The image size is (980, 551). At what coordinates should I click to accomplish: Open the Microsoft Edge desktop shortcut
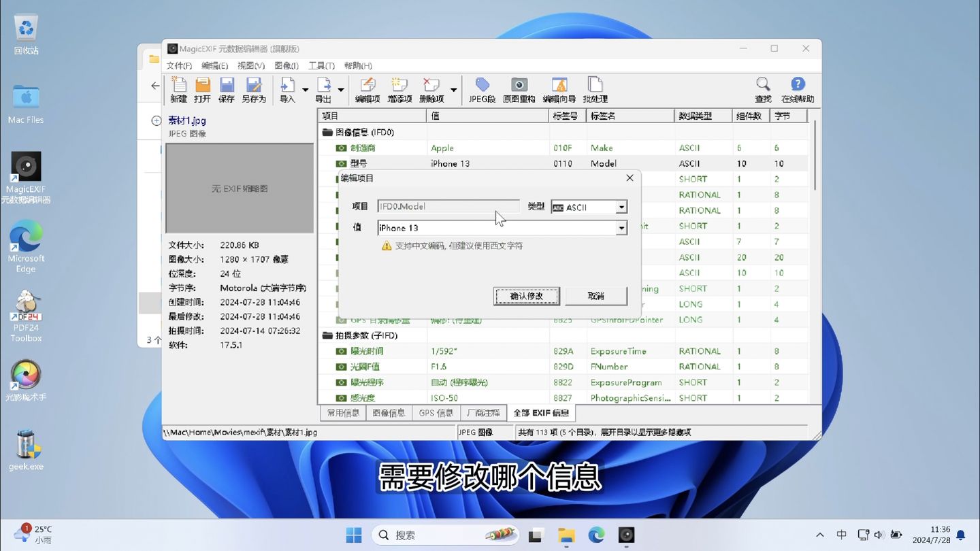coord(26,246)
